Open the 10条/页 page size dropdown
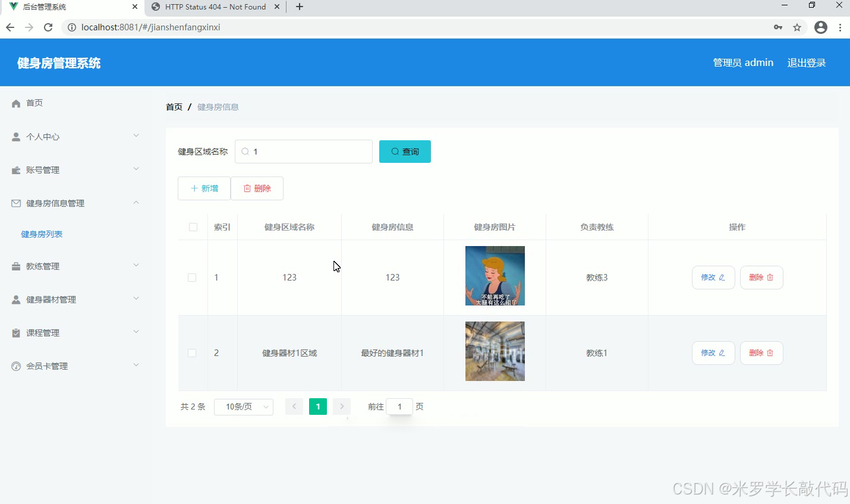850x504 pixels. click(244, 407)
